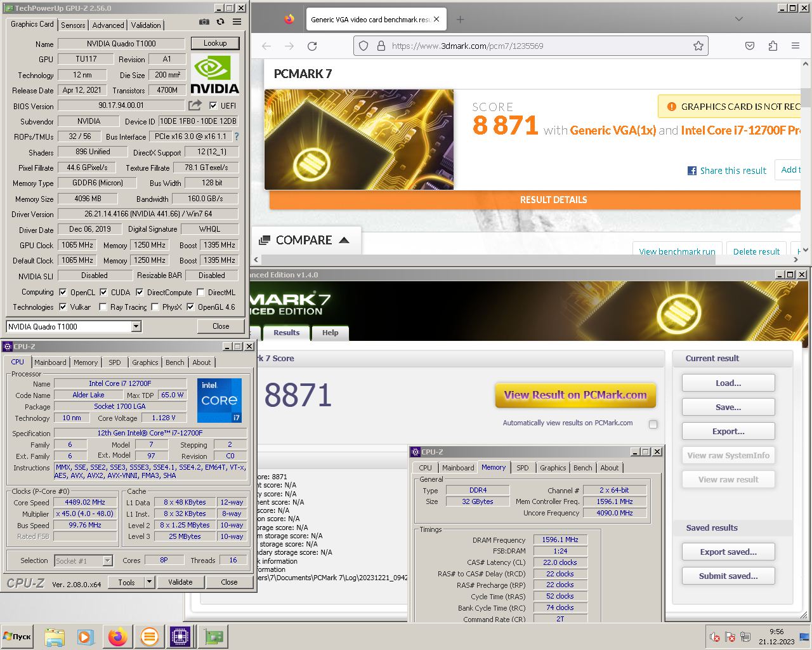812x650 pixels.
Task: Open the Windows Start (Пуск) button
Action: 17,637
